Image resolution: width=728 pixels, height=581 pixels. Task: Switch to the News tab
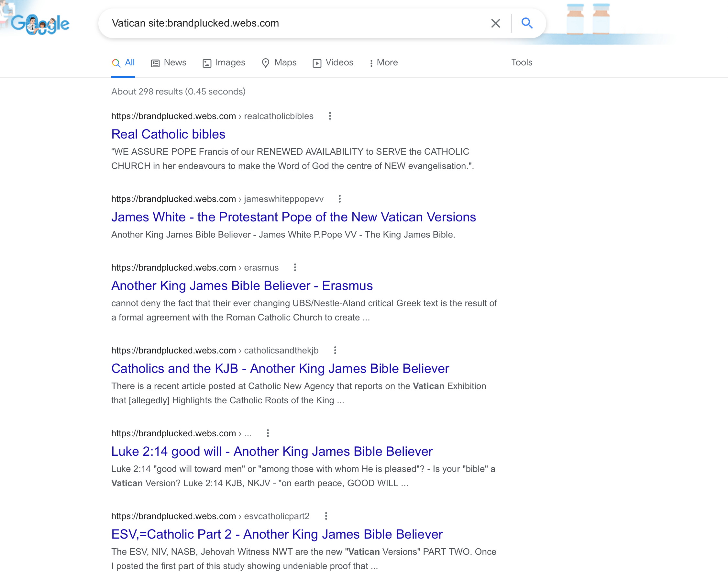click(x=169, y=63)
